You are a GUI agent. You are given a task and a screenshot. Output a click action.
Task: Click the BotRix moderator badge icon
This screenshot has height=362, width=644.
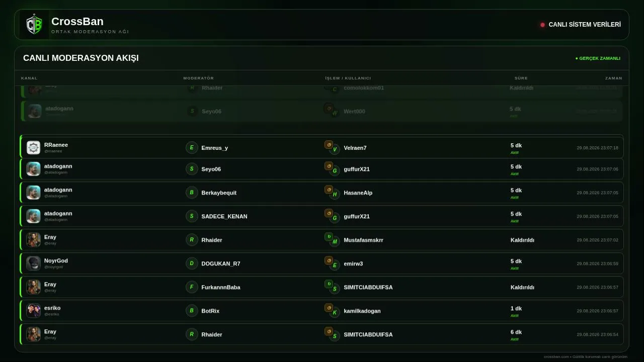pyautogui.click(x=192, y=310)
